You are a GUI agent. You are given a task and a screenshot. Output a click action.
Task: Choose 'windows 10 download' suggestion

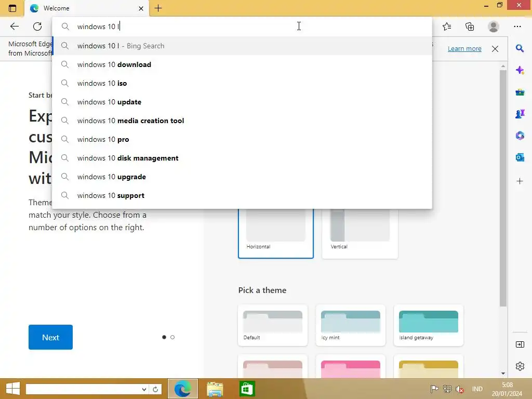click(x=242, y=64)
